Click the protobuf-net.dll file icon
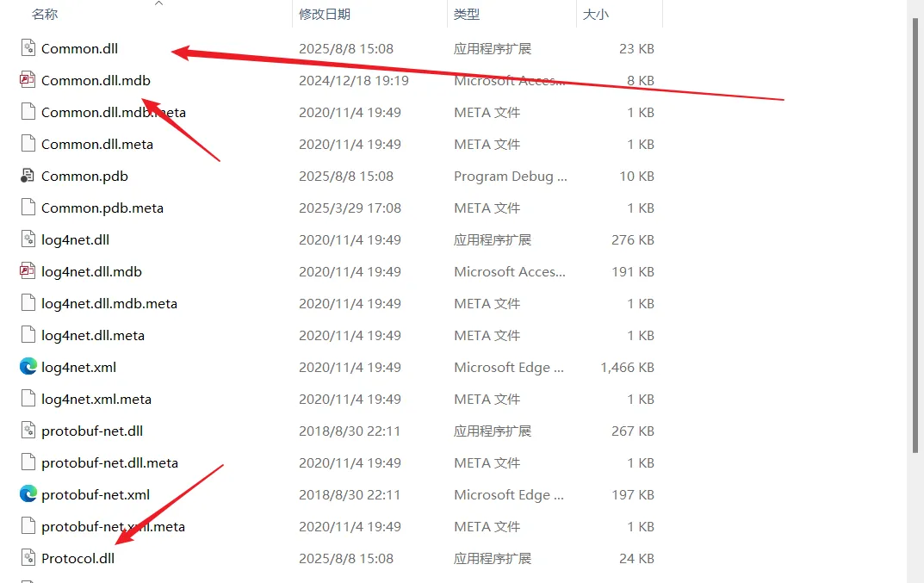This screenshot has width=924, height=583. [x=28, y=431]
